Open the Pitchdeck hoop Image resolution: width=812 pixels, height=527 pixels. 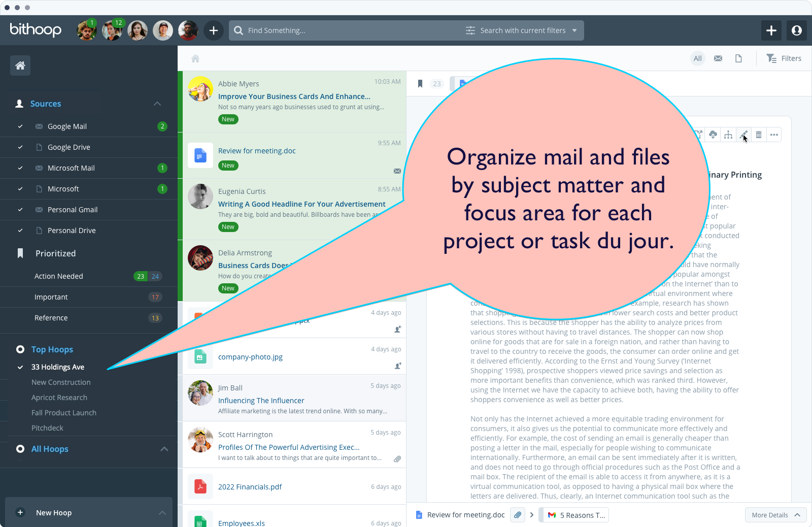coord(47,428)
